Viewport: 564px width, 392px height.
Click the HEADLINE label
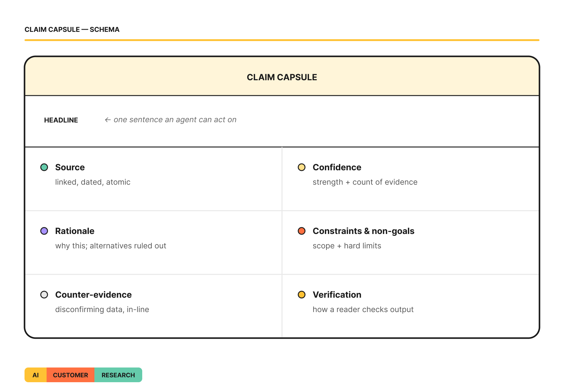point(61,120)
